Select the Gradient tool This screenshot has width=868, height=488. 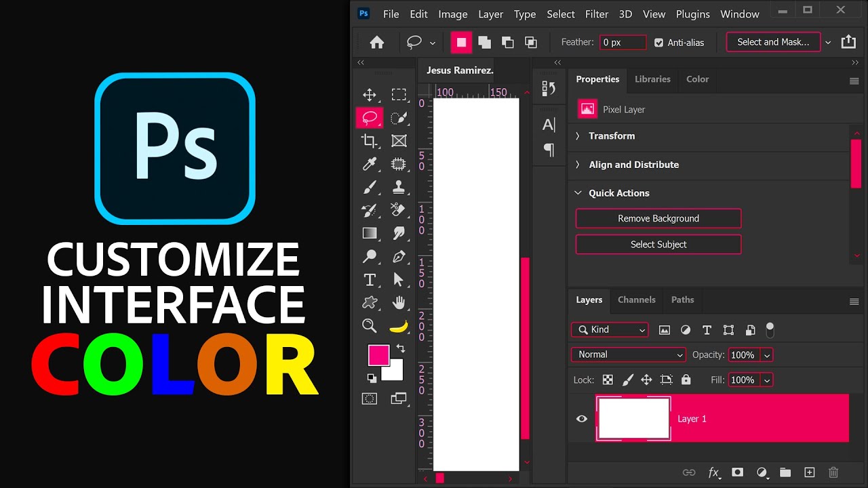[370, 233]
